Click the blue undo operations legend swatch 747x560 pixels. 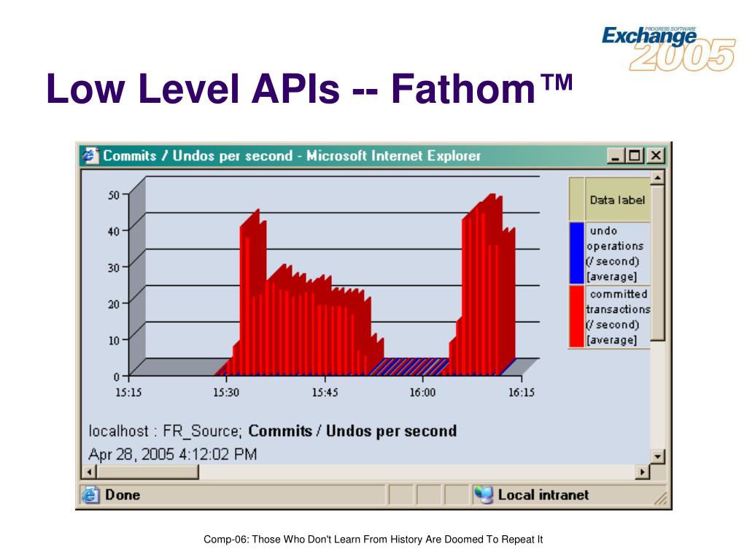point(576,253)
